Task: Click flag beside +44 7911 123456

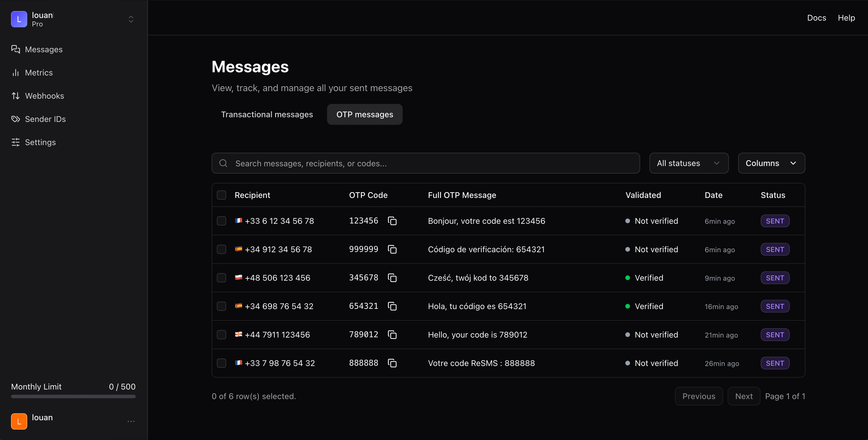Action: [239, 334]
